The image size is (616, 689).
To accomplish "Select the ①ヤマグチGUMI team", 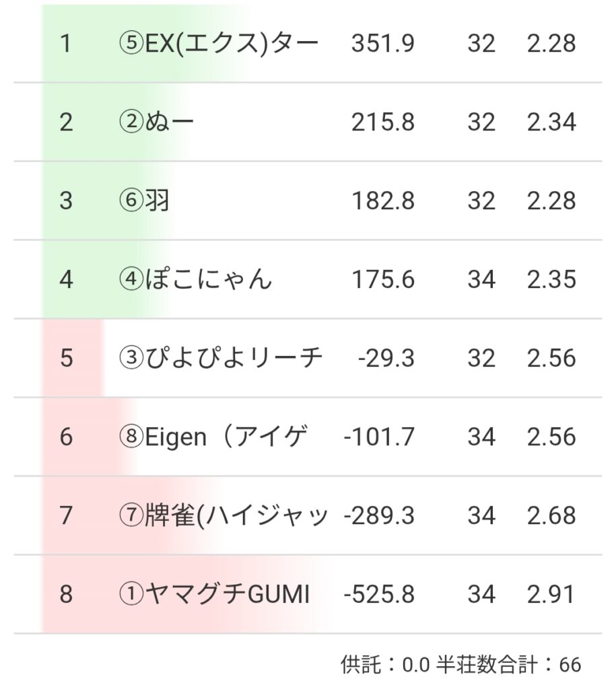I will click(214, 594).
